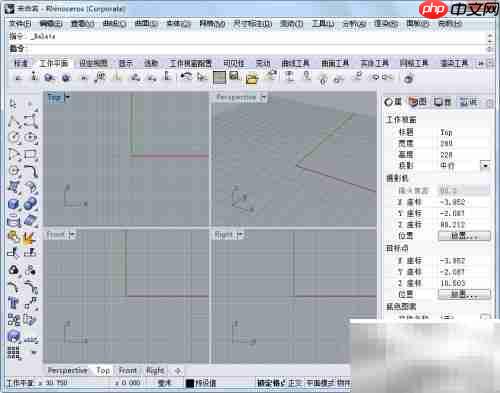Image resolution: width=500 pixels, height=393 pixels.
Task: Open the 曲面(S) menu
Action: tap(146, 24)
